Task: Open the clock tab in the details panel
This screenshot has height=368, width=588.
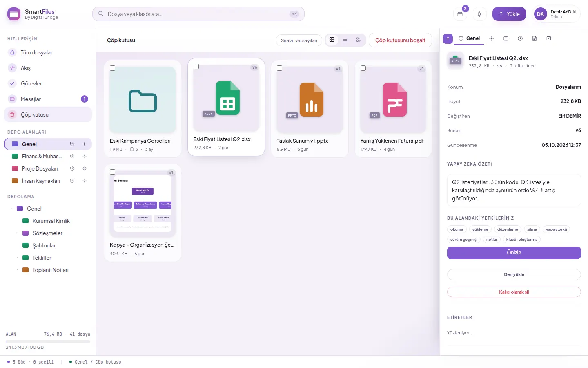Action: 520,38
